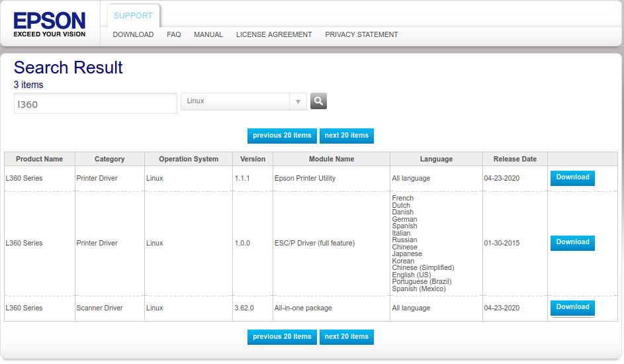Screen dimensions: 624x364
Task: Click the Module Name column header
Action: [x=332, y=159]
